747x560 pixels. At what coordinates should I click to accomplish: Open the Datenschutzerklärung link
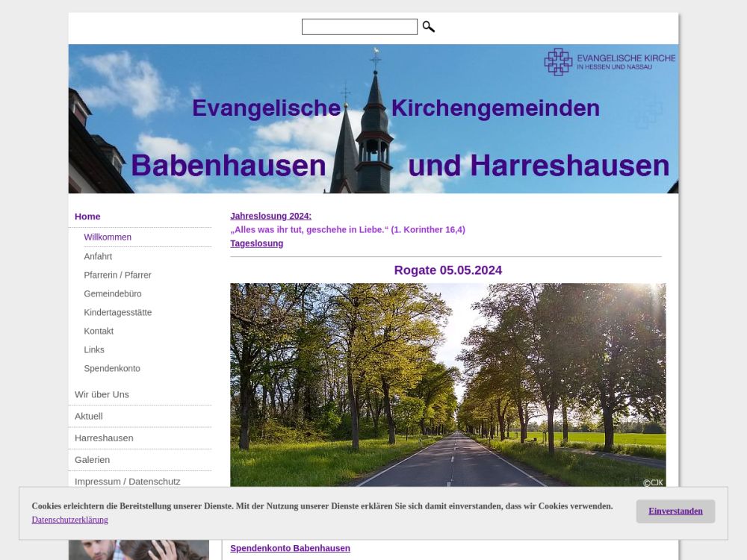[69, 520]
